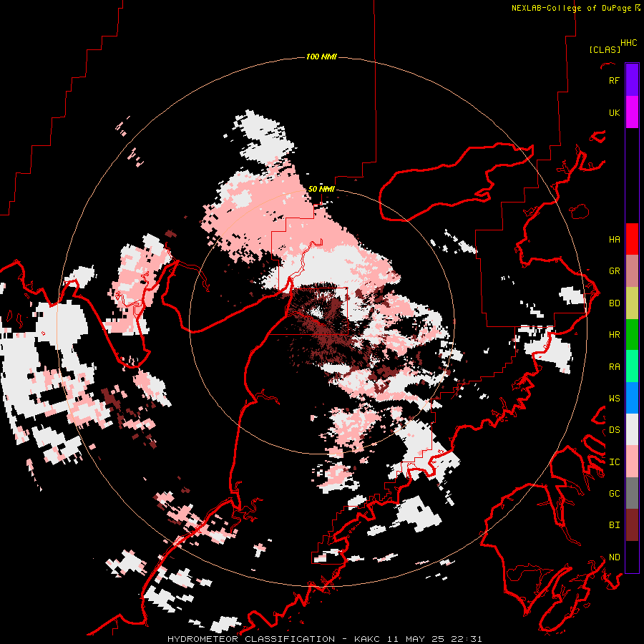Click the HHC product code label
644x644 pixels.
tap(628, 43)
